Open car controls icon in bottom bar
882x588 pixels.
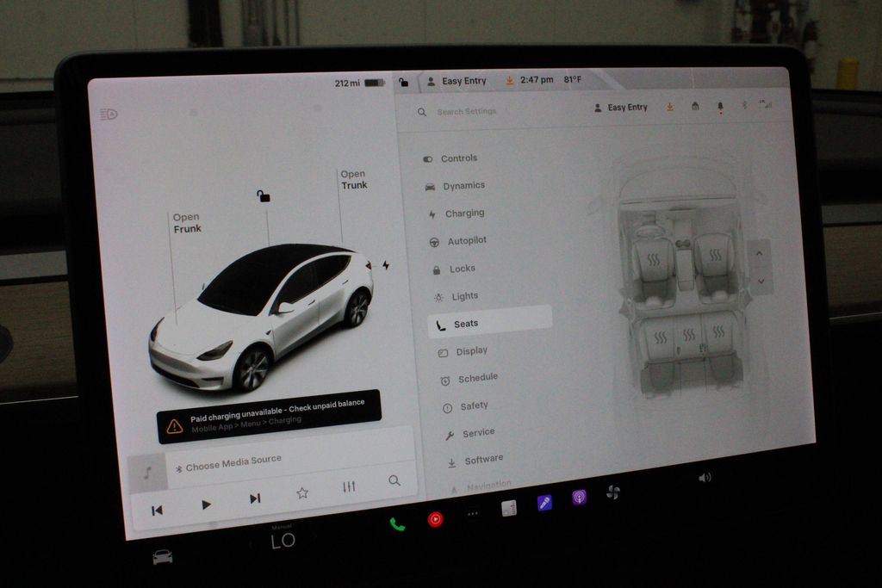point(163,557)
